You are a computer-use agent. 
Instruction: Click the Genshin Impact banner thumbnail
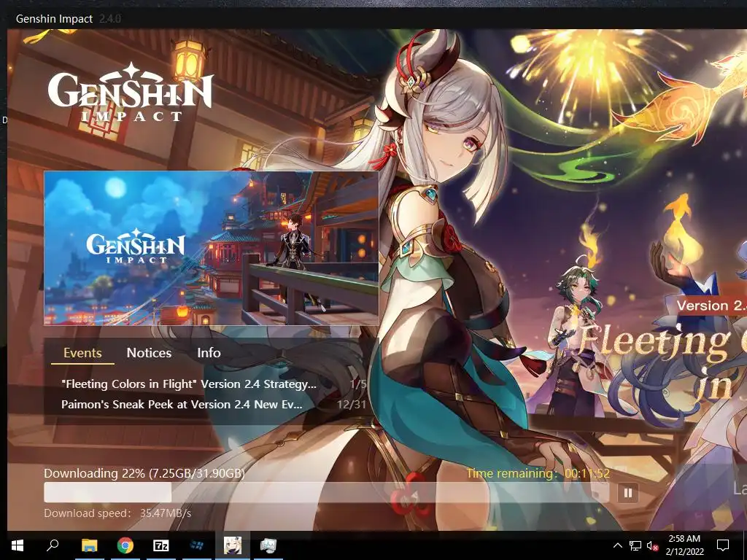tap(211, 248)
